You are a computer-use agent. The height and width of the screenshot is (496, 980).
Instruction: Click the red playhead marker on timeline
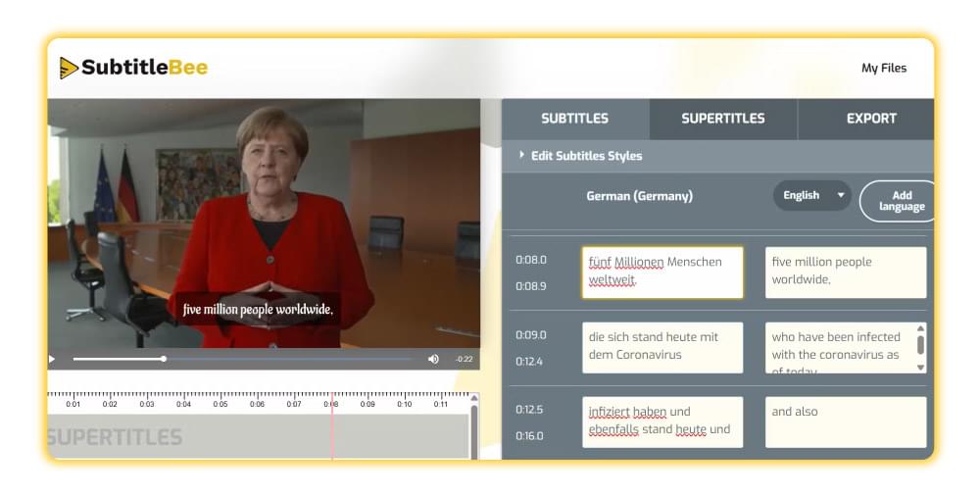[332, 426]
